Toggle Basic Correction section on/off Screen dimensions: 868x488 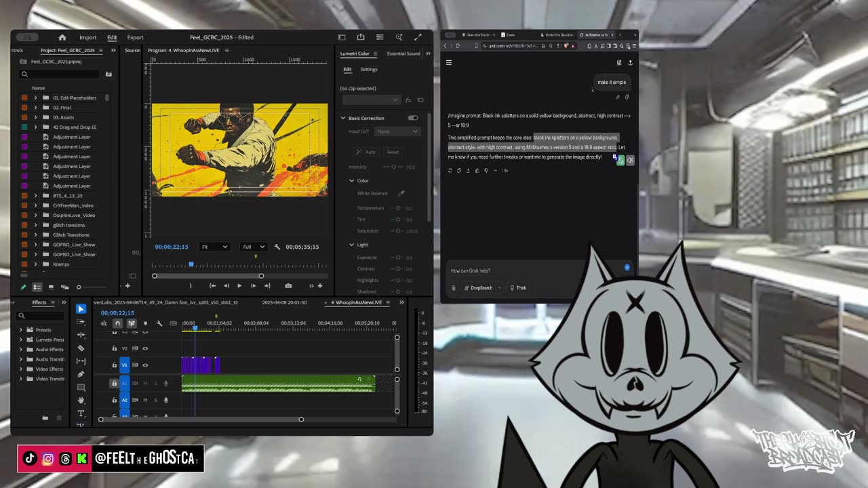413,118
